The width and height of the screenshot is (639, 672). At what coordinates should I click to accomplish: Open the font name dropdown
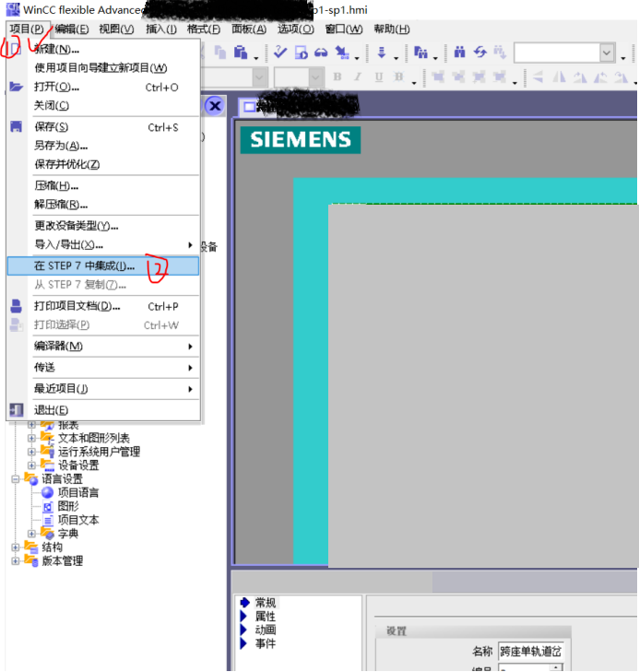point(258,77)
